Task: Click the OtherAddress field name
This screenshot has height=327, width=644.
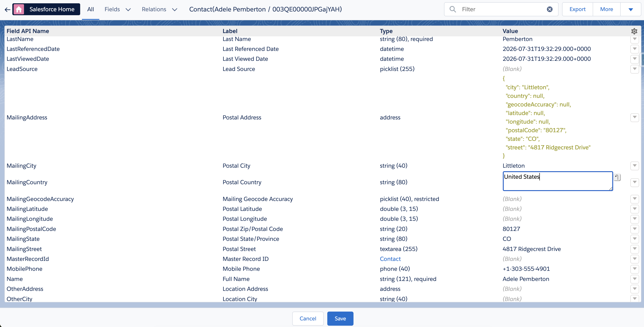Action: pyautogui.click(x=25, y=289)
